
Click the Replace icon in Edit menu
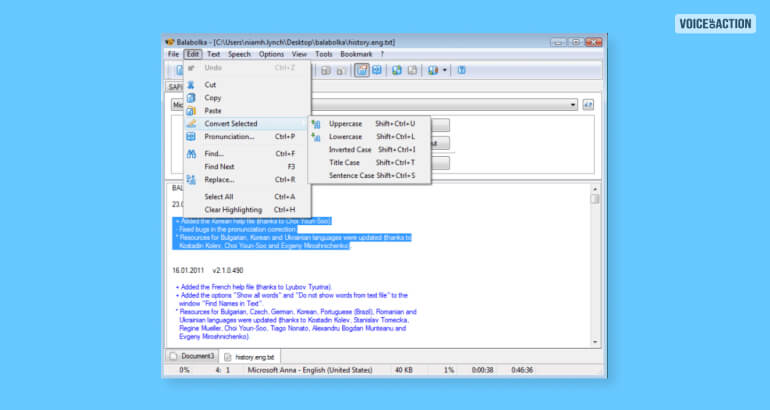click(191, 180)
